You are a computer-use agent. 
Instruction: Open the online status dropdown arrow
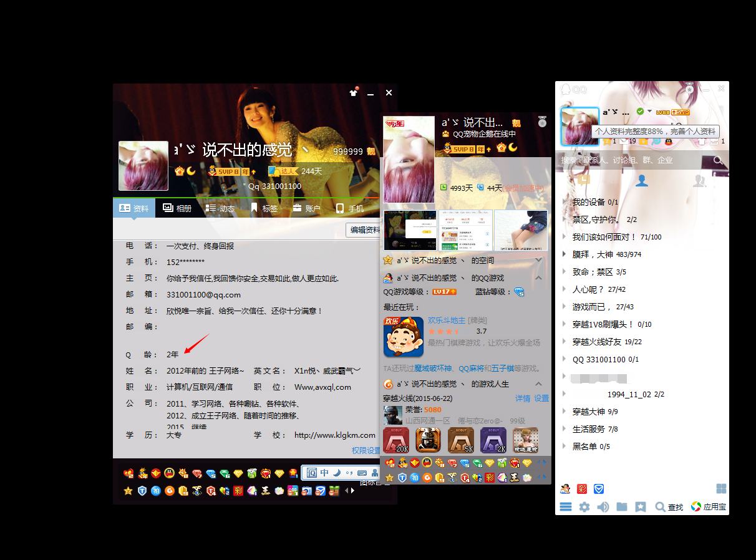pyautogui.click(x=649, y=112)
